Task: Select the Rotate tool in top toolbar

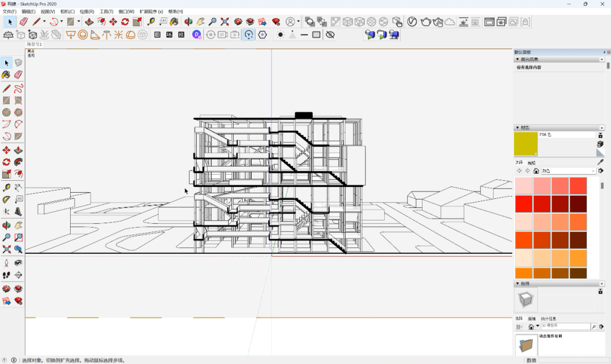Action: tap(125, 22)
